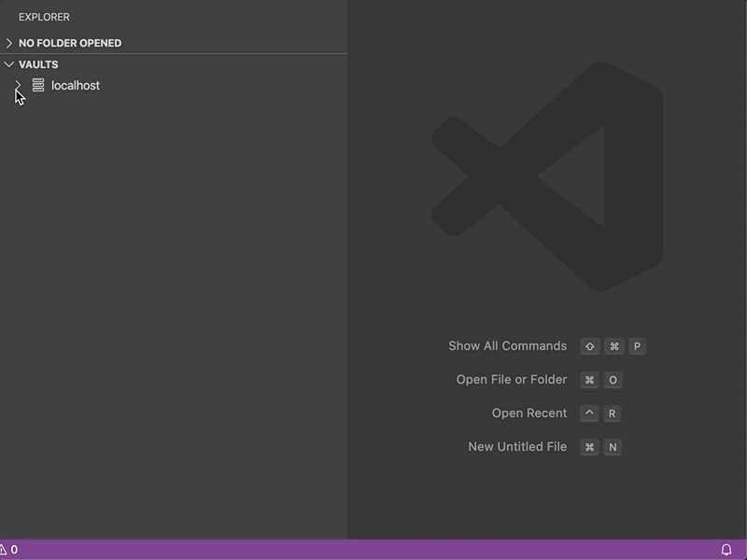Click the N key hint for New File
747x560 pixels.
click(x=613, y=447)
